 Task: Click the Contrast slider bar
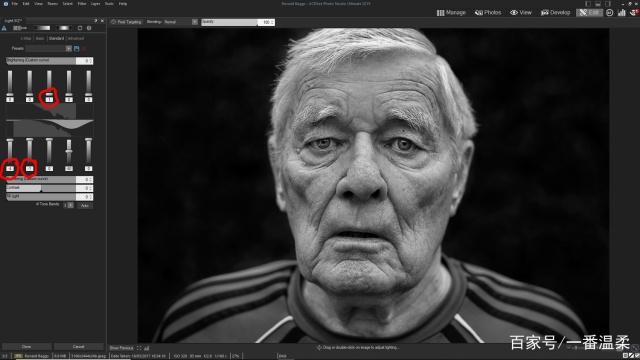(41, 188)
